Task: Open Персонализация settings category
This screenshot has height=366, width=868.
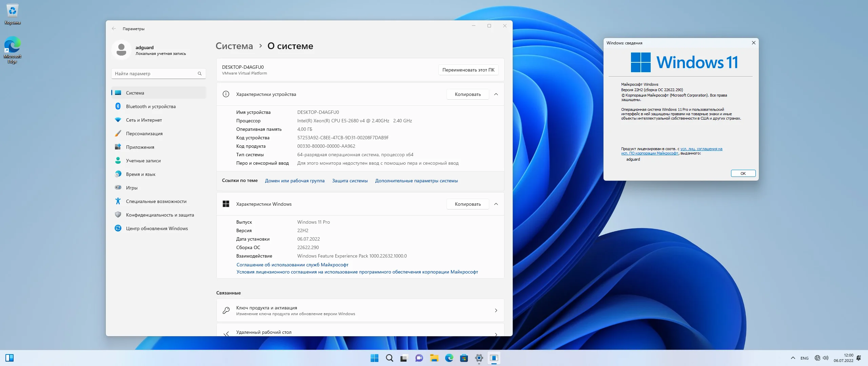Action: pos(144,134)
